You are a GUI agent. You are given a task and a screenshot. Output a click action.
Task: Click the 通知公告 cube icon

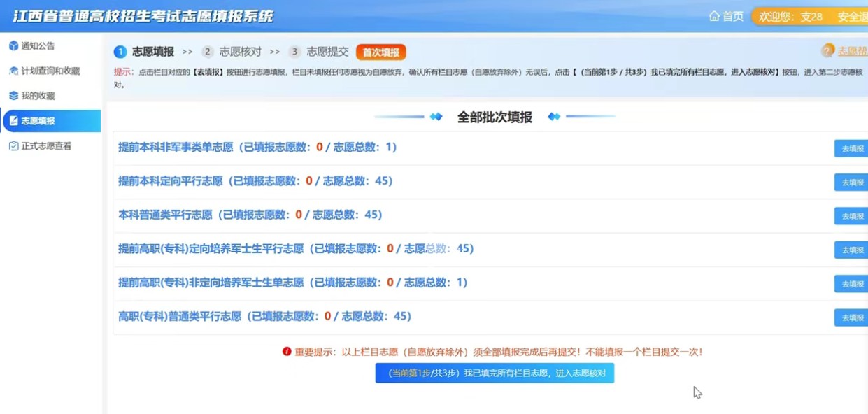(13, 46)
